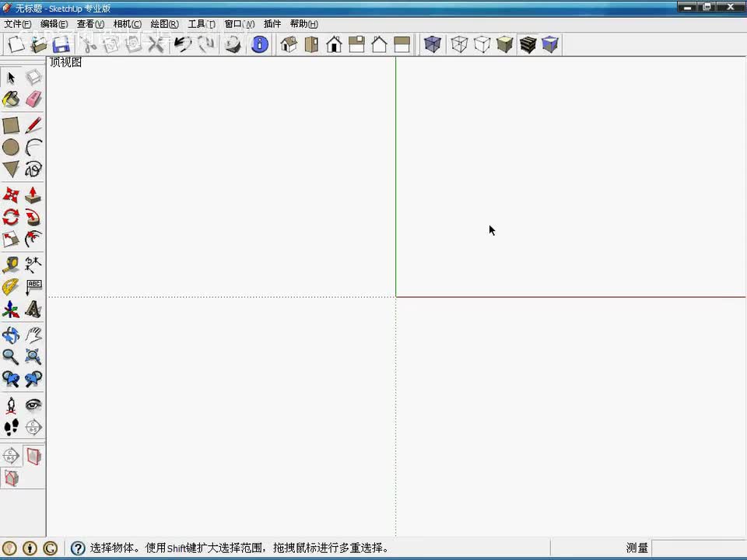Click the Save floppy disk icon

click(x=61, y=45)
